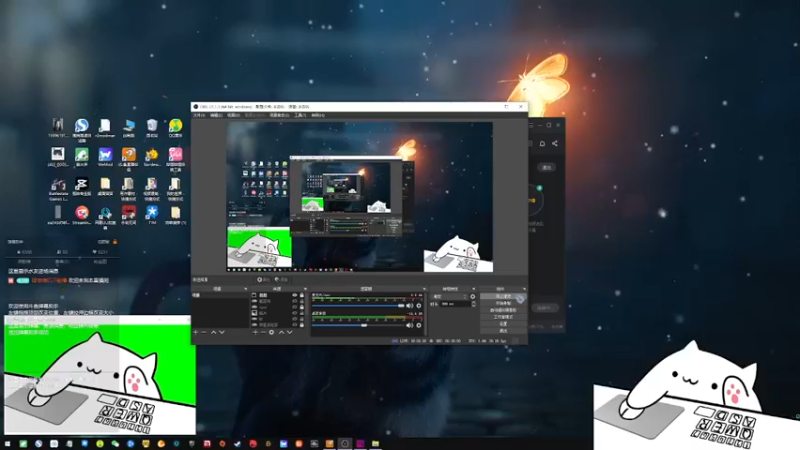The image size is (800, 450).
Task: Click Scenes dock header popout icon
Action: (x=246, y=289)
